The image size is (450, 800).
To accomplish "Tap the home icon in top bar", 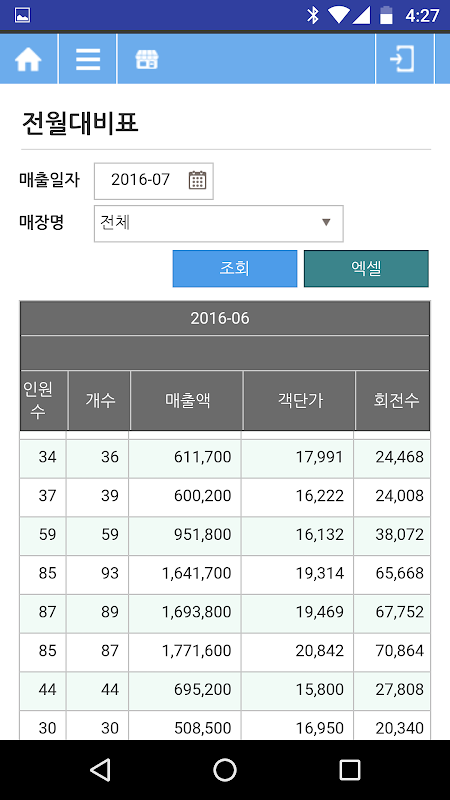I will click(x=28, y=59).
